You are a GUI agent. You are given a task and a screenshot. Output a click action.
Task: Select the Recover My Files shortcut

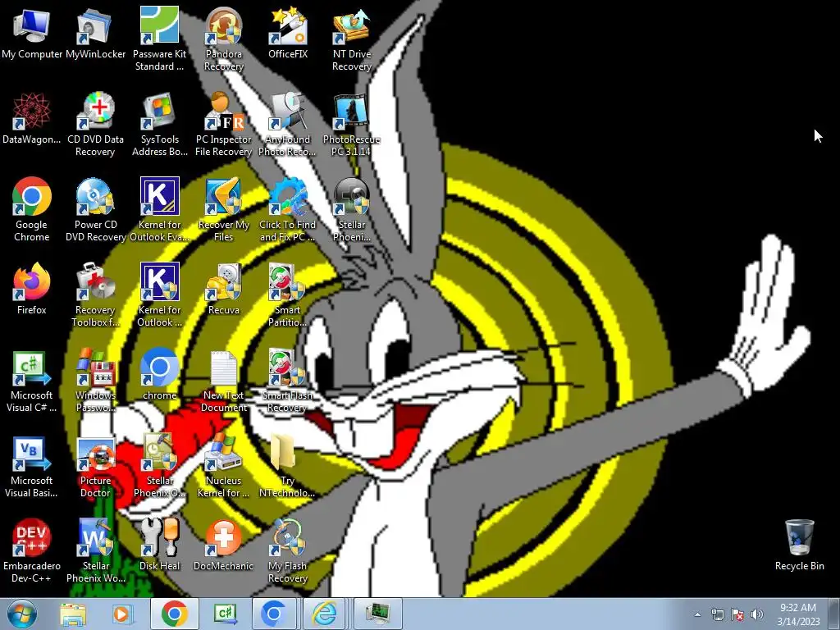pos(223,209)
